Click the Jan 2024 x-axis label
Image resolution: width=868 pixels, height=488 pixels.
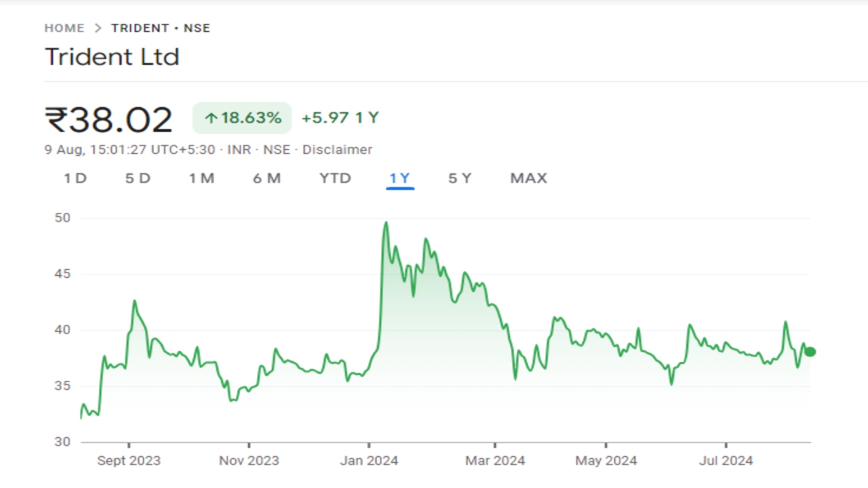369,460
